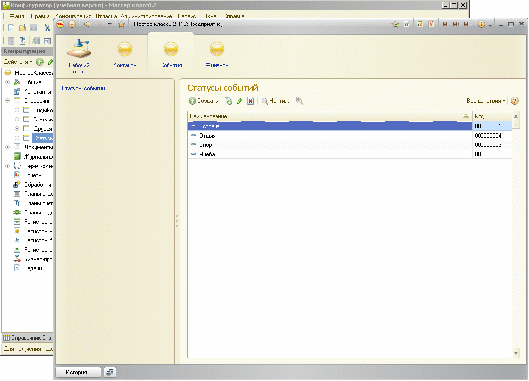
Task: Switch to the События section
Action: 171,55
